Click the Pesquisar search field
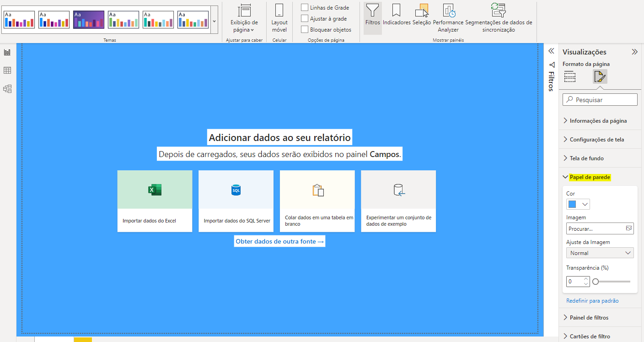This screenshot has width=644, height=342. pyautogui.click(x=600, y=100)
